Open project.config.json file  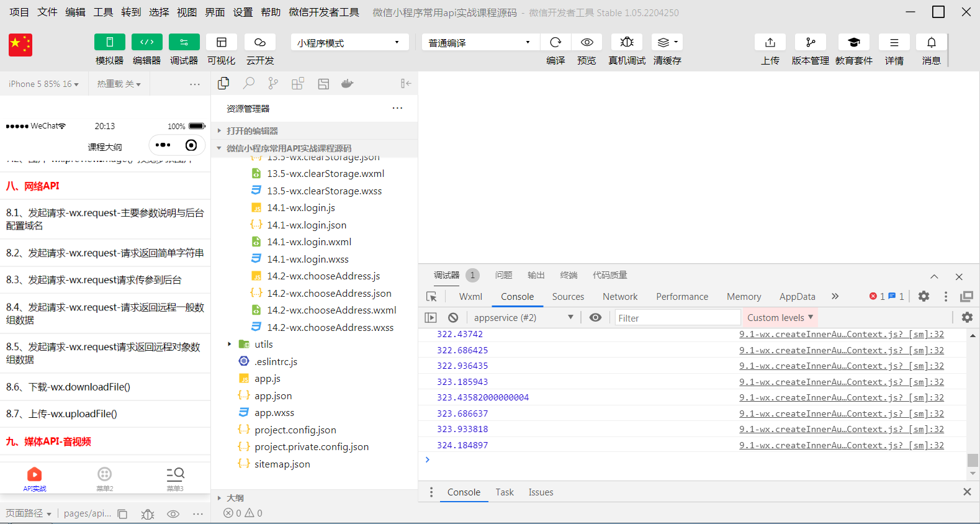(295, 430)
